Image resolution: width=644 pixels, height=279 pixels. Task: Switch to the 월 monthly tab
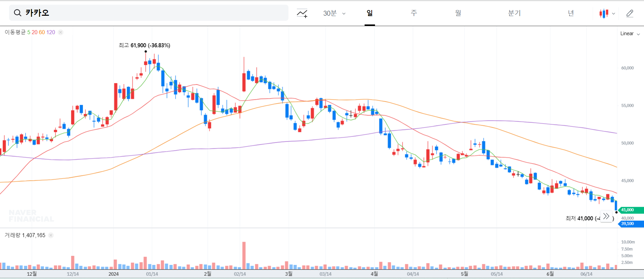(x=458, y=13)
